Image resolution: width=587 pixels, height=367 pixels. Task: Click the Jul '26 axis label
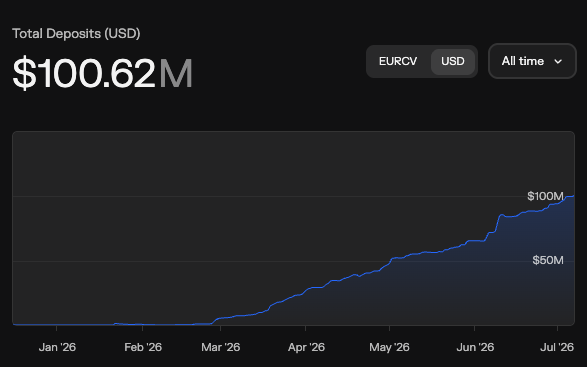(557, 347)
